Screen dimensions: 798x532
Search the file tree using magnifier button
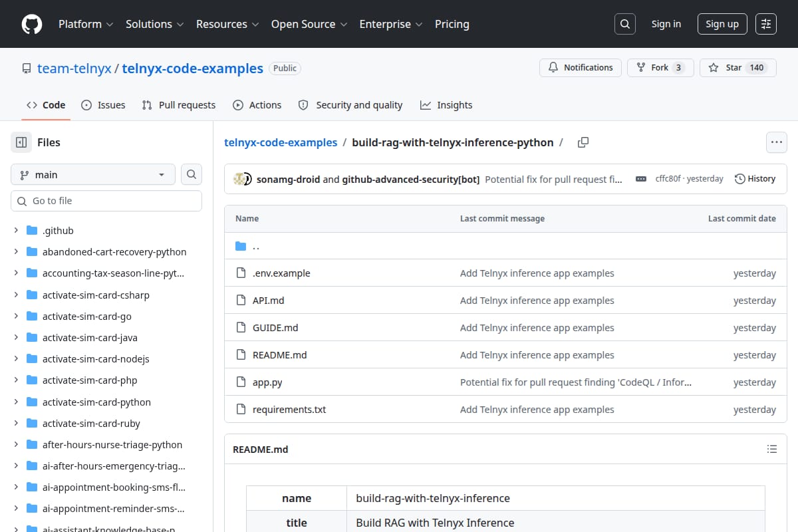point(192,174)
